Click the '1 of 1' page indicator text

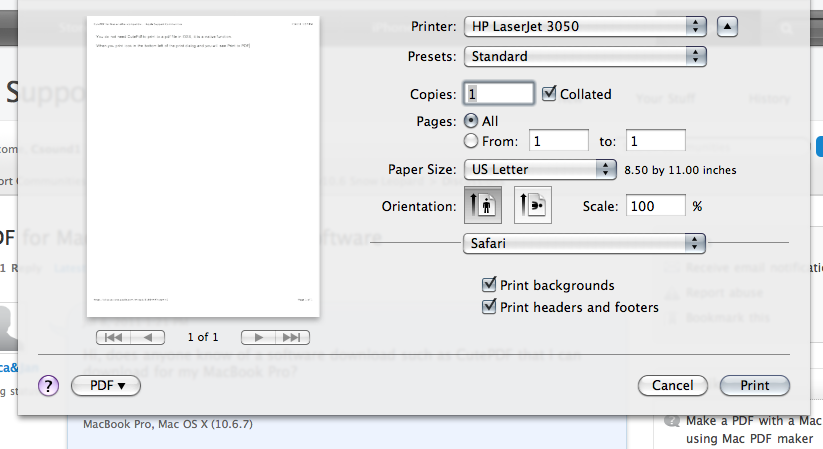click(x=203, y=337)
